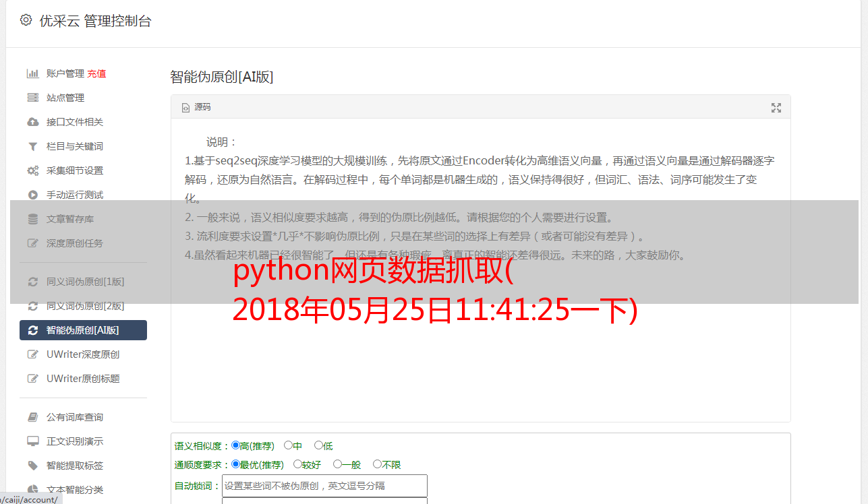The width and height of the screenshot is (868, 504).
Task: Open 同义词伪原创[2版] menu item
Action: (86, 306)
